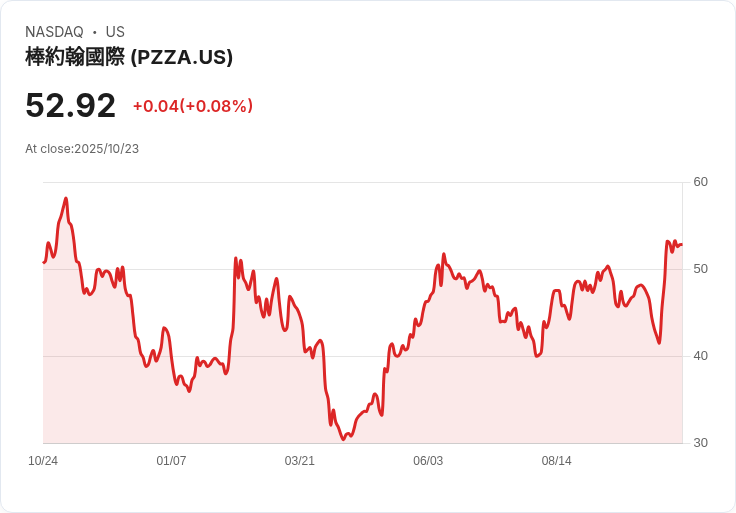Screen dimensions: 736x513
Task: Click the US market label
Action: pos(115,32)
